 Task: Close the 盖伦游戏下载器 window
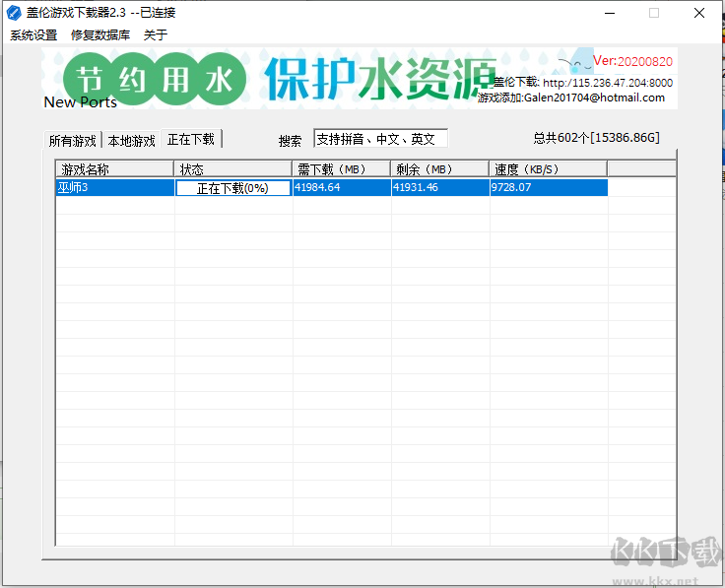(698, 13)
